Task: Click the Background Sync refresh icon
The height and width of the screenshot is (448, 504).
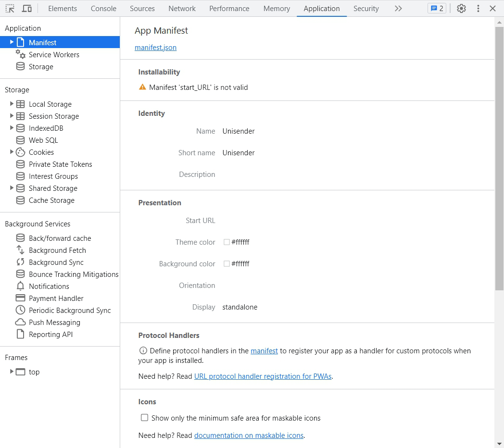Action: coord(21,262)
